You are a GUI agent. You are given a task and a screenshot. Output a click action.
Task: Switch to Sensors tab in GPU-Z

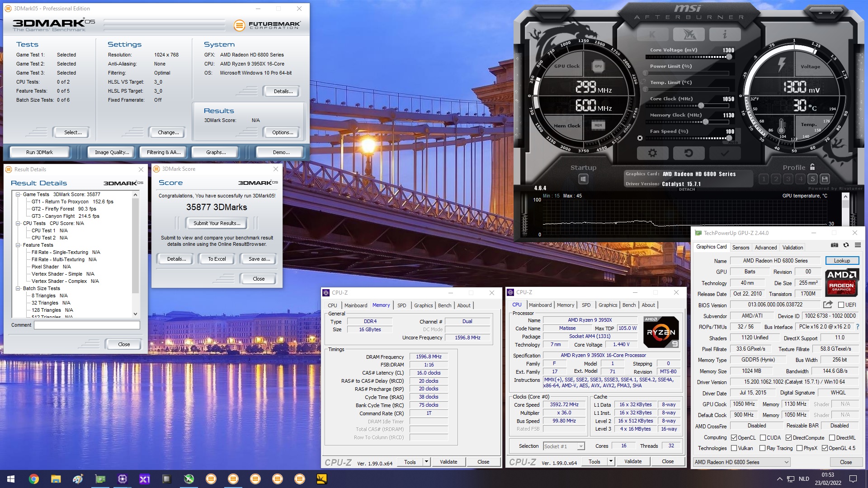(741, 248)
